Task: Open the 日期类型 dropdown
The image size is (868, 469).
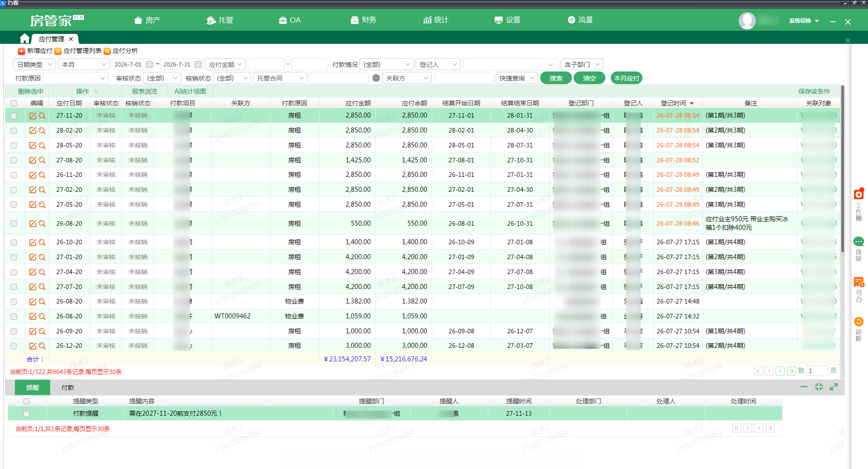Action: pos(34,65)
